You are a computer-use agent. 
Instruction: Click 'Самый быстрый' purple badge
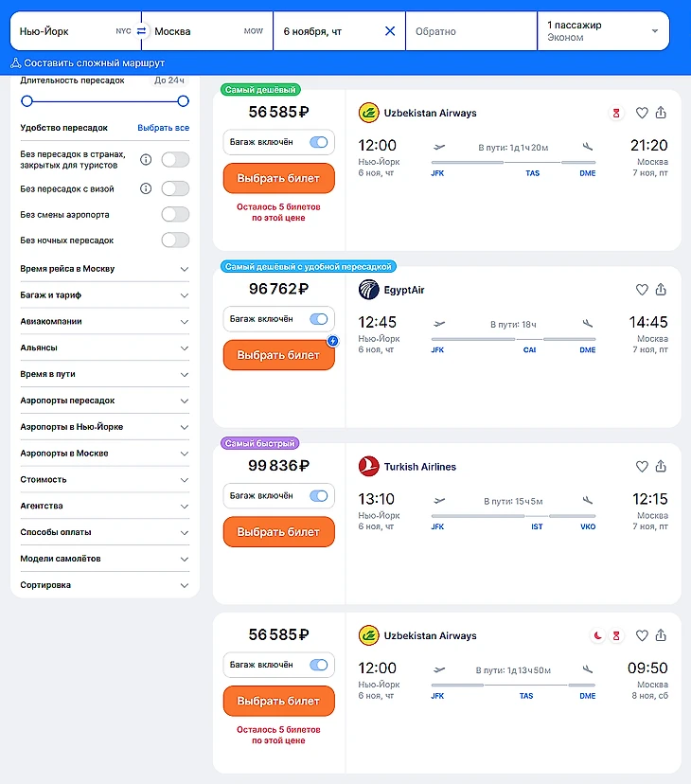(x=260, y=443)
